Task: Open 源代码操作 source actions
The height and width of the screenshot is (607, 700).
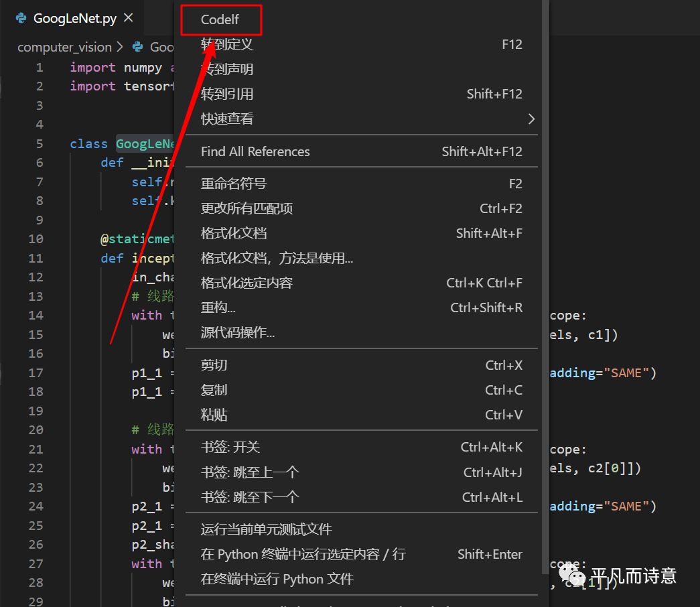Action: point(238,332)
